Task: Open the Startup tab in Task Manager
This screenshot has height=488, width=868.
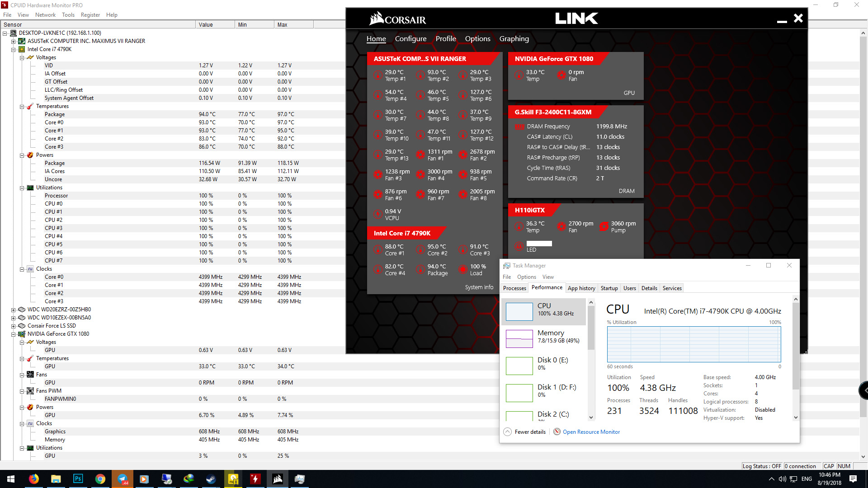Action: [609, 288]
